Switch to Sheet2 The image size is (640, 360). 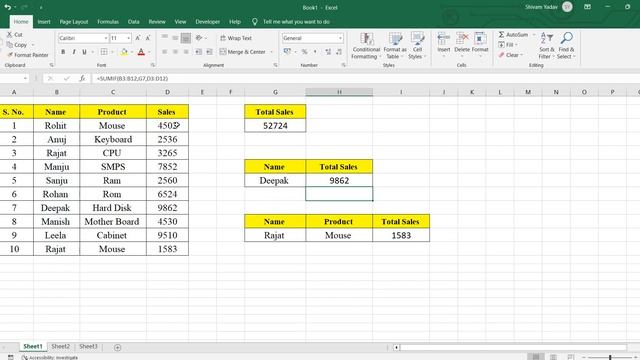tap(60, 346)
